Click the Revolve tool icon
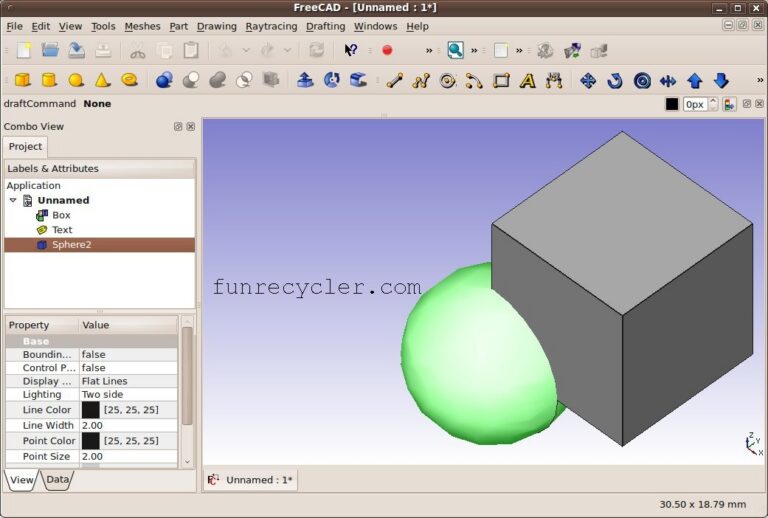 point(332,80)
